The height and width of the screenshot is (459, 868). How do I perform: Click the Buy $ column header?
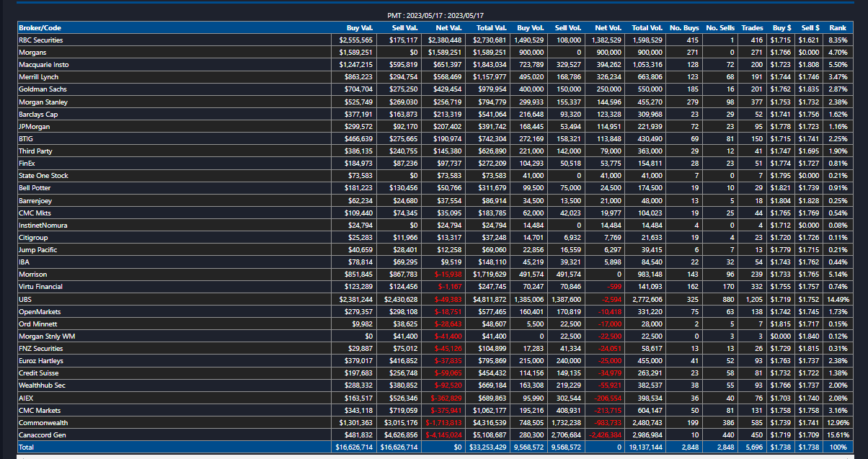point(781,28)
